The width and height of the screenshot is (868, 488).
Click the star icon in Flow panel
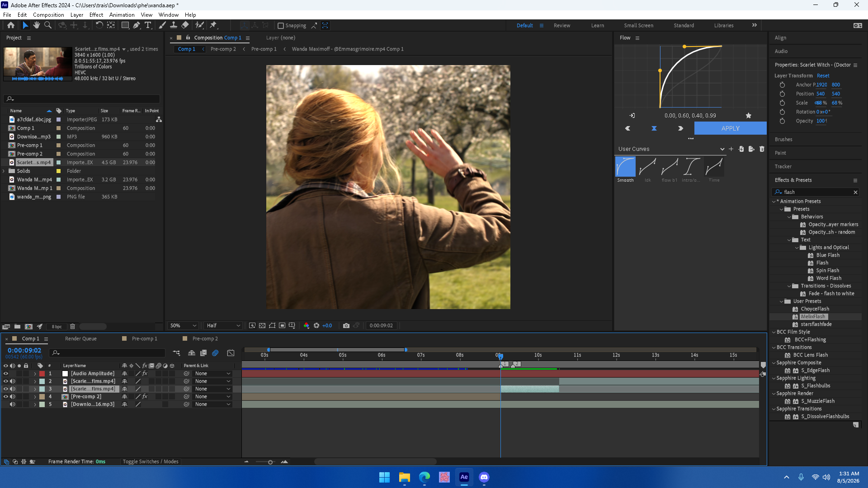pyautogui.click(x=749, y=116)
